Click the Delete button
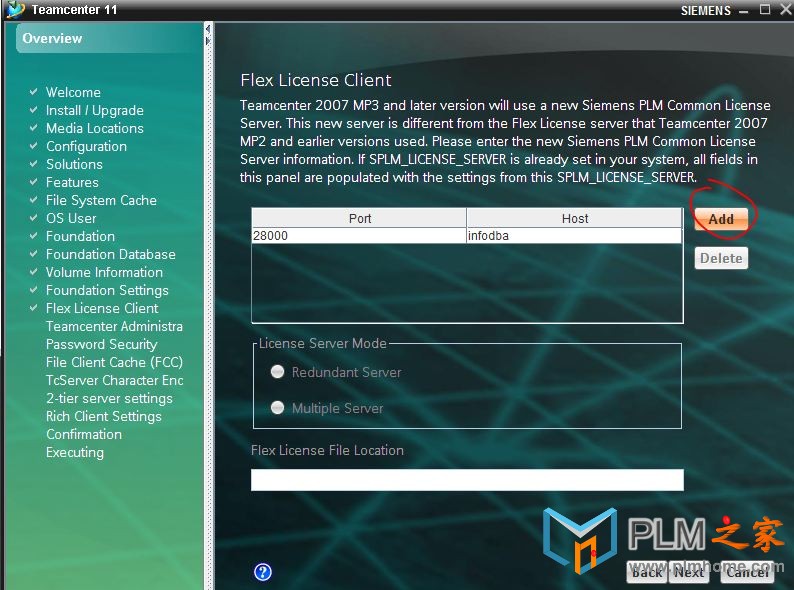Image resolution: width=794 pixels, height=590 pixels. pyautogui.click(x=721, y=258)
